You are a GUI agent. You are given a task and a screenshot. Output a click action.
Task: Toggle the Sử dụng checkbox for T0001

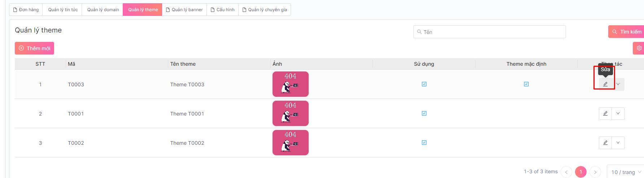pos(424,113)
